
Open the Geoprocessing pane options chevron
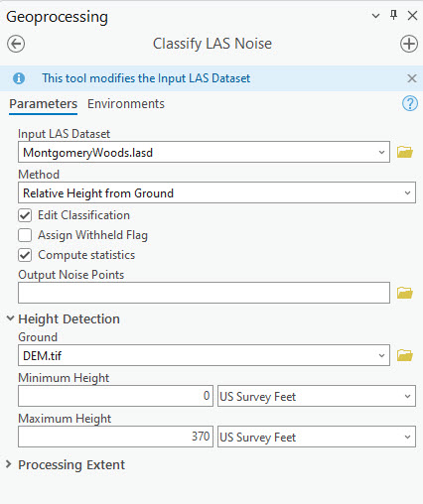375,16
